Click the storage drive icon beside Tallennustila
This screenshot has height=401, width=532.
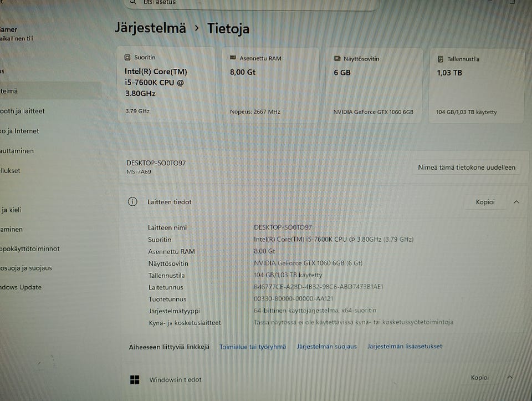coord(441,59)
